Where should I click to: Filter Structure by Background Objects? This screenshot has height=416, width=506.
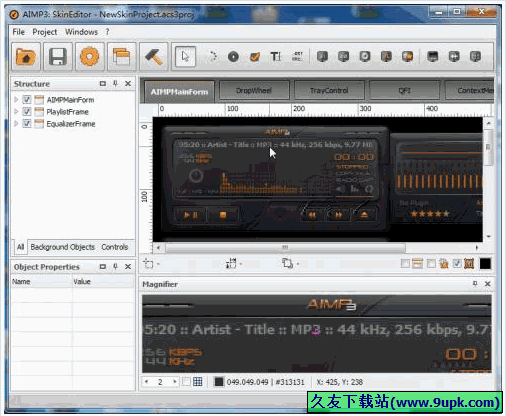click(63, 247)
